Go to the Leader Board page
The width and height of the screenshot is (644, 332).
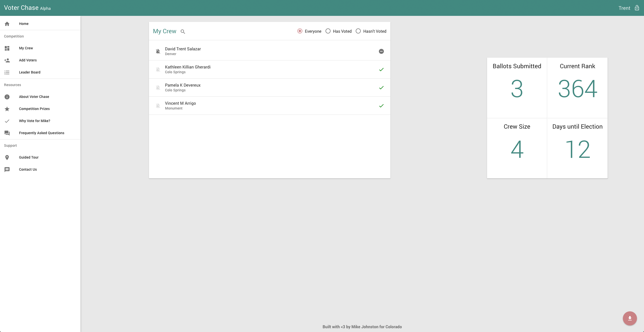click(30, 72)
